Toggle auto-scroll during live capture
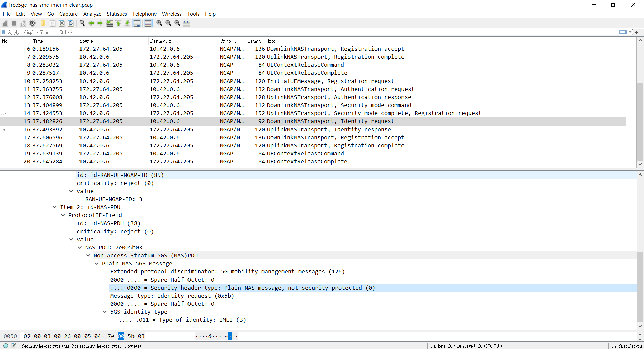 pos(137,23)
